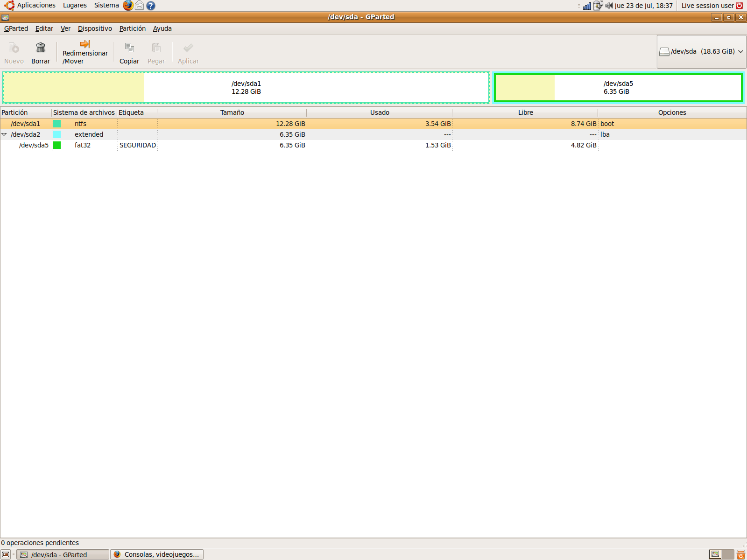Screen dimensions: 747x560
Task: Open the help launcher question mark icon
Action: coord(150,6)
